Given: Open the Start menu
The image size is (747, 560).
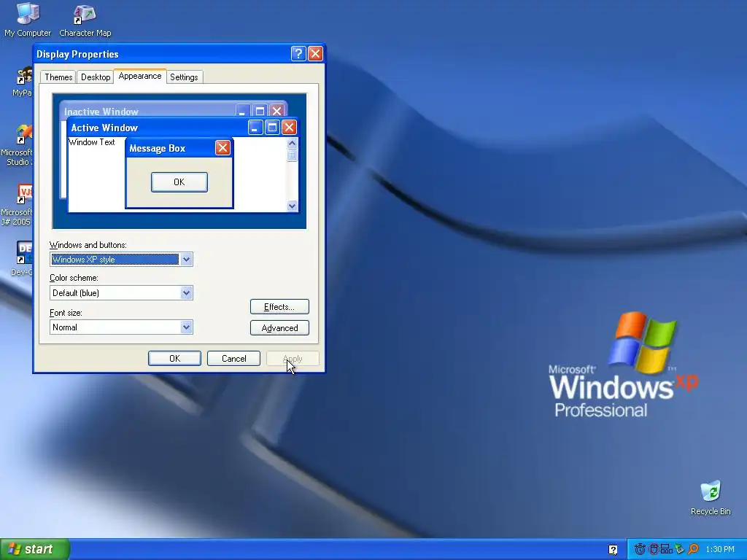Looking at the screenshot, I should (x=35, y=549).
